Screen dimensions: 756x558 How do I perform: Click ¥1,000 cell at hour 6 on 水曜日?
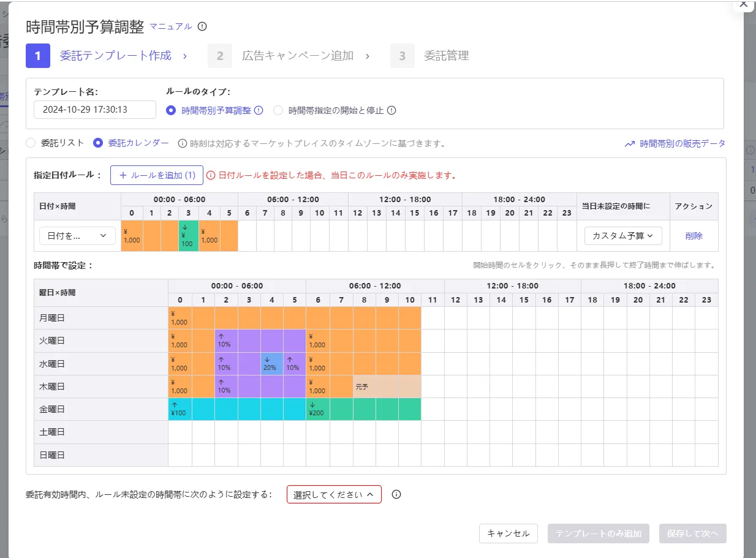point(317,364)
